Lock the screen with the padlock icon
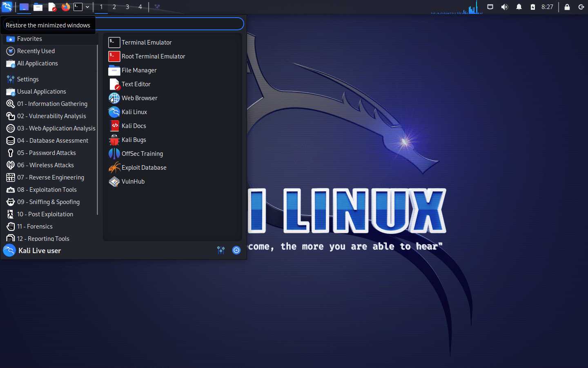588x368 pixels. 567,7
